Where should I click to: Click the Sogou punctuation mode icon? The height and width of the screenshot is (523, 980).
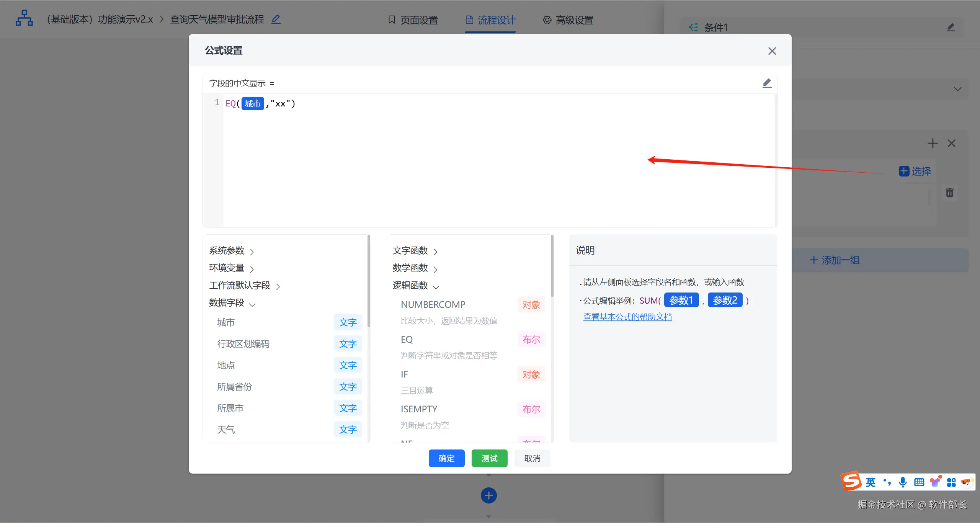pos(887,482)
